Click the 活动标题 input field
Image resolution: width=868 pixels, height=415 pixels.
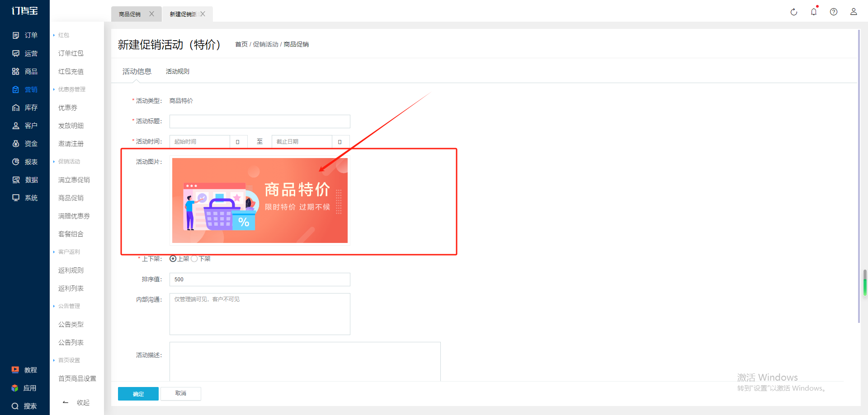point(260,121)
